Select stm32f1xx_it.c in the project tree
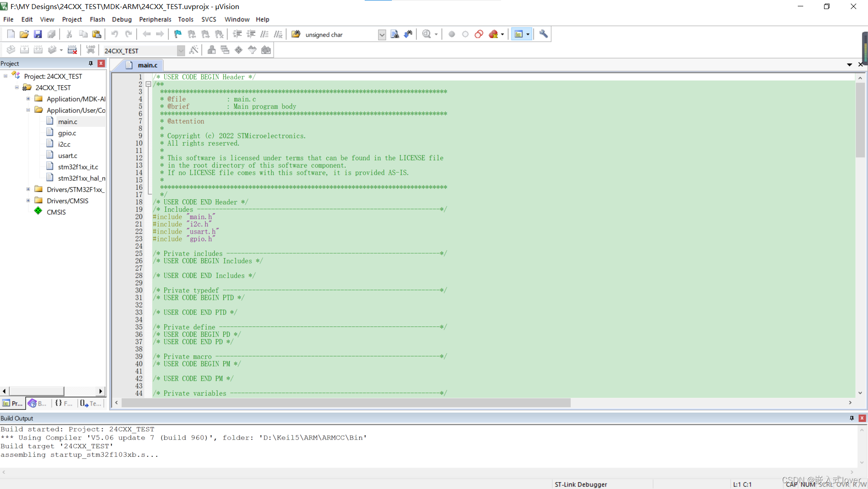Screen dimensions: 868x489 pyautogui.click(x=78, y=167)
